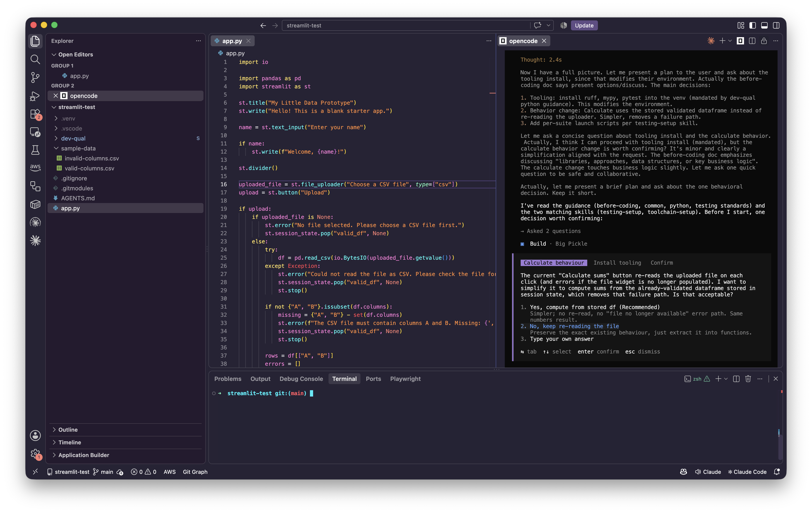
Task: Click the remote window indicator in status bar
Action: pos(35,472)
